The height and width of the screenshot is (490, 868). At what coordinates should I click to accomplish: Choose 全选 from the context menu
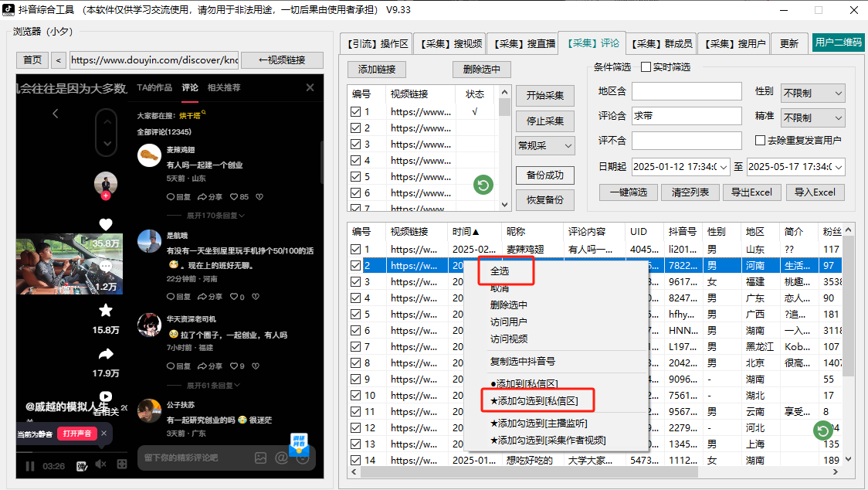coord(500,272)
